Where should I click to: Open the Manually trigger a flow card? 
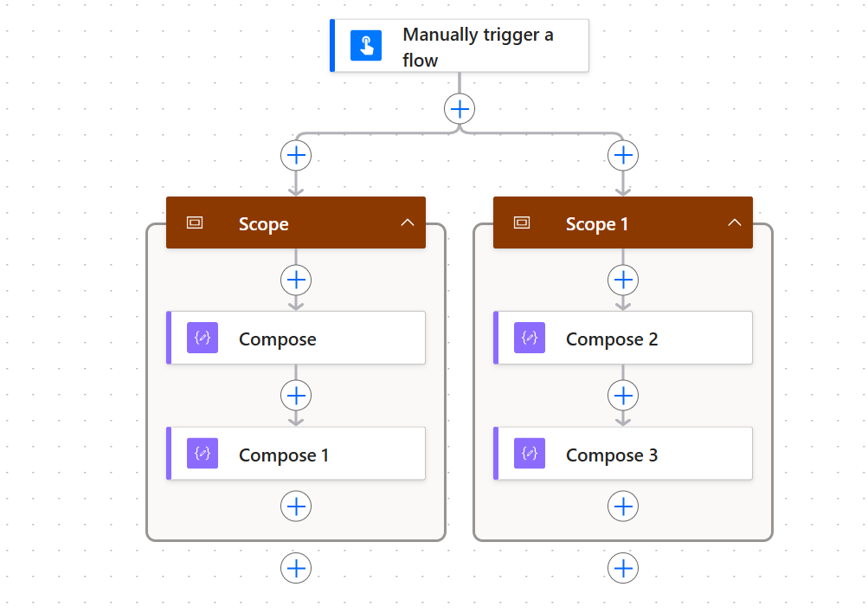tap(460, 45)
